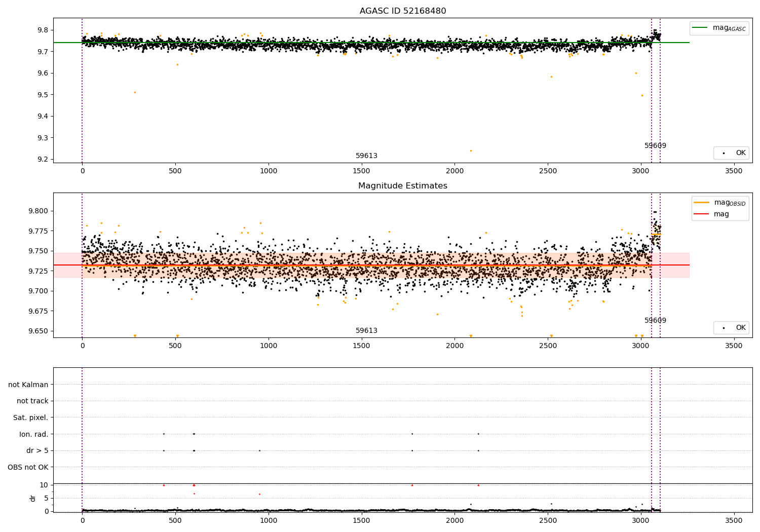The width and height of the screenshot is (760, 532).
Task: Click the "9.725" y-tick on Magnitude Estimates plot
Action: point(39,271)
